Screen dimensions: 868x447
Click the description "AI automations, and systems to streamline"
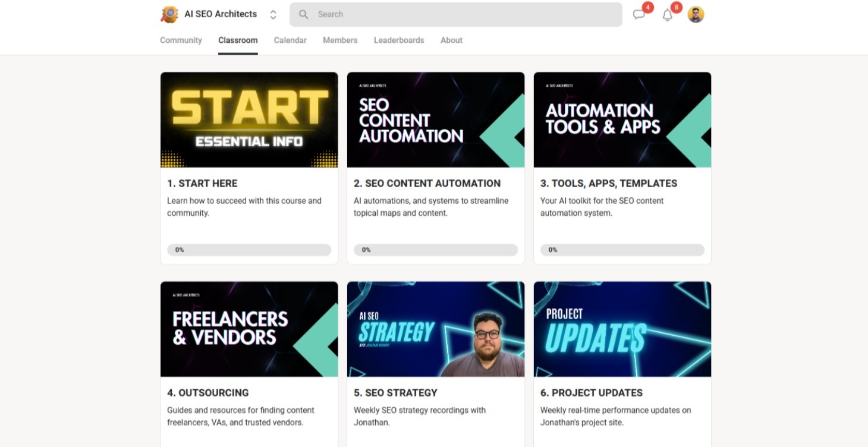point(431,207)
